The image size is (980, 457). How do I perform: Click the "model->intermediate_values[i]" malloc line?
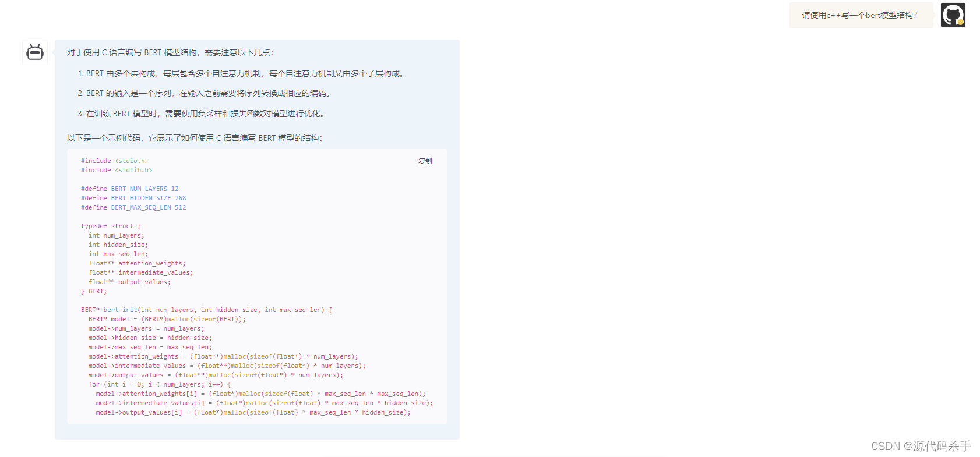point(265,403)
